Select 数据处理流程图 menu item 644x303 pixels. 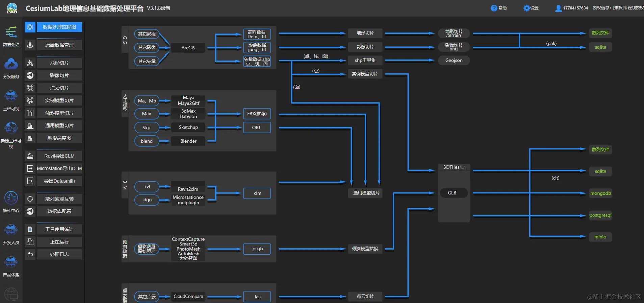coord(59,27)
